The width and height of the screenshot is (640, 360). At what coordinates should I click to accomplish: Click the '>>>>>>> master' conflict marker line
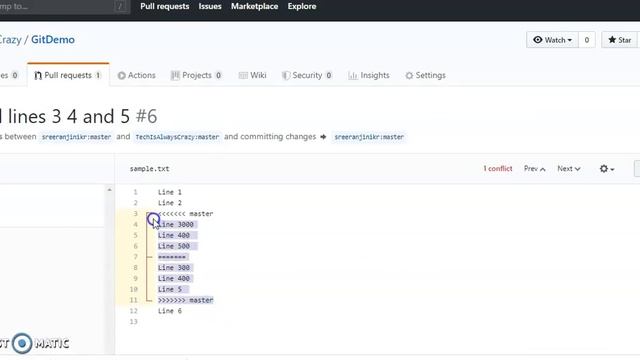click(185, 300)
